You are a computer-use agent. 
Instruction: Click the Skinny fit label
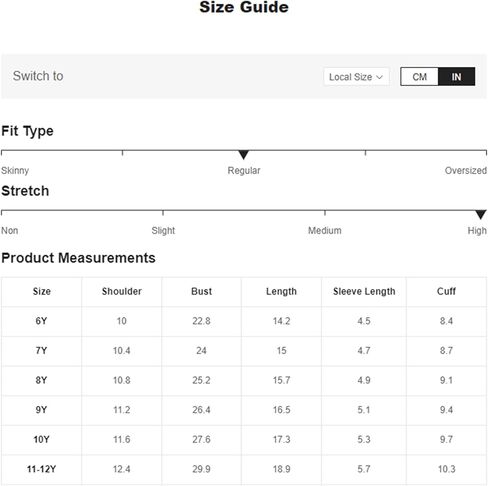pos(15,170)
